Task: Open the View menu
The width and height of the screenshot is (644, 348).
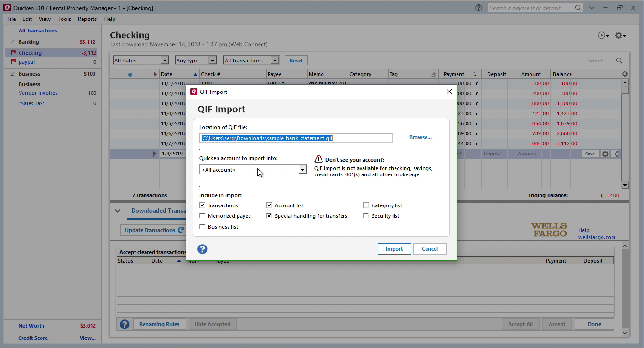Action: (44, 19)
